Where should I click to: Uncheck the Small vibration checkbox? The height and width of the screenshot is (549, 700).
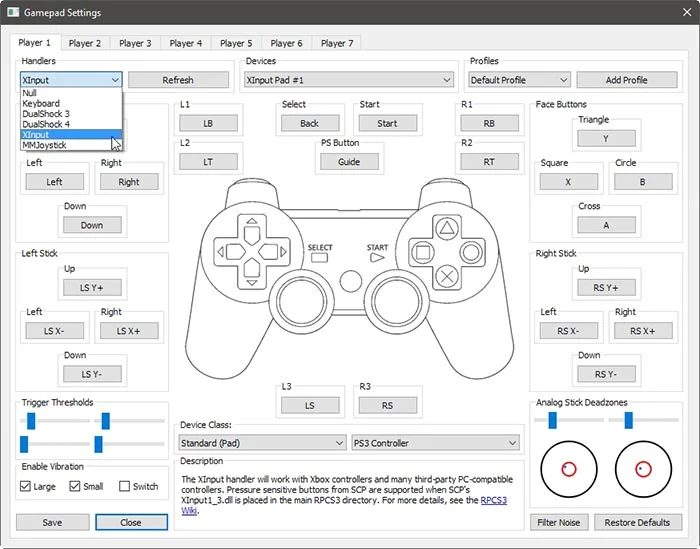click(75, 486)
